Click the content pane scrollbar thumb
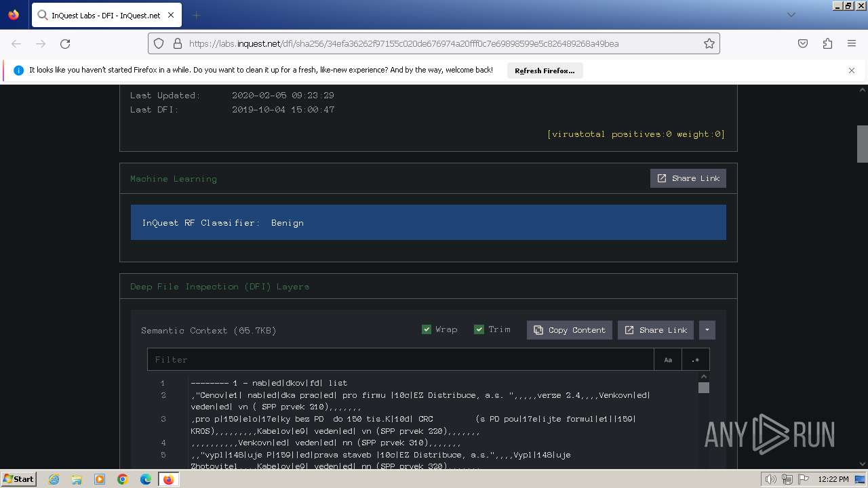 click(x=704, y=388)
